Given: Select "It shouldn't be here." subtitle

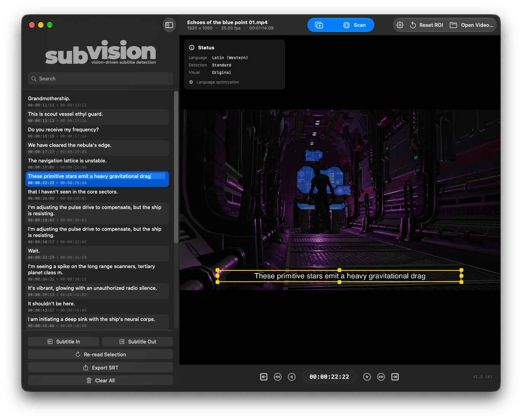Looking at the screenshot, I should click(97, 307).
